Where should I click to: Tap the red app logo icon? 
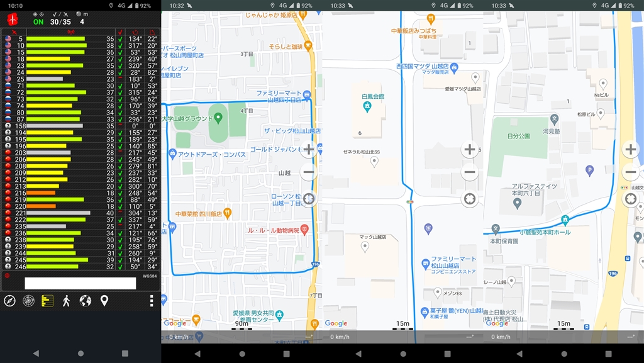coord(13,19)
